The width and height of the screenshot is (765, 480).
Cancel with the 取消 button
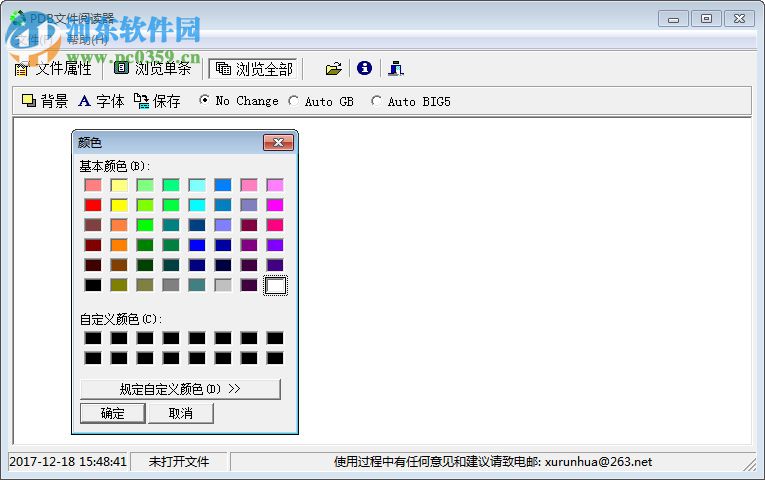coord(181,413)
